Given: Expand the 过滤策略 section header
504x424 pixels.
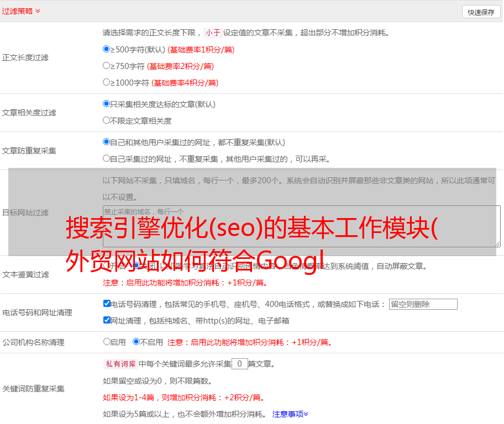Looking at the screenshot, I should click(x=21, y=11).
